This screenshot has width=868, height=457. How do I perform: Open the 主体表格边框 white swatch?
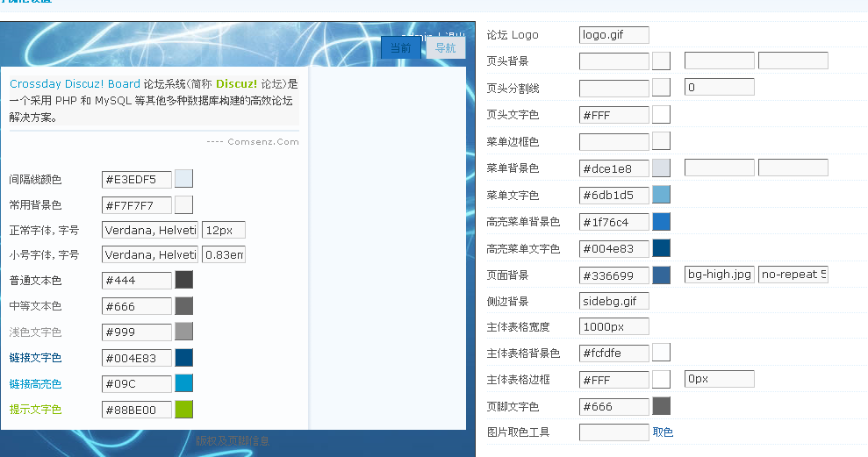(661, 379)
